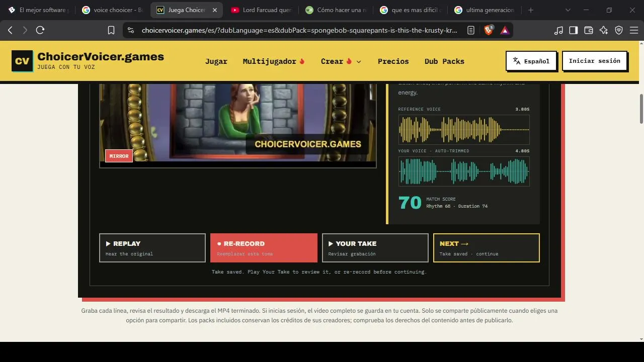Replay the original audio clip

pos(152,248)
